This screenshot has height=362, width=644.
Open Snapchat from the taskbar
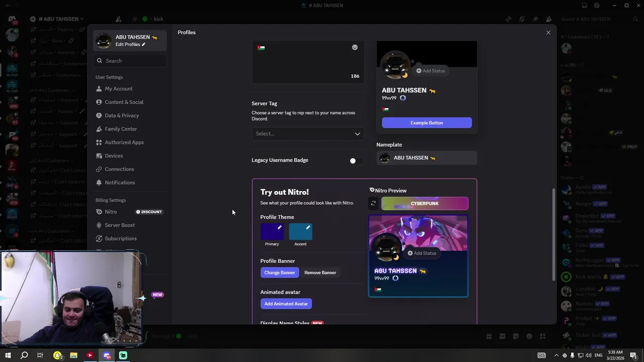tap(57, 355)
